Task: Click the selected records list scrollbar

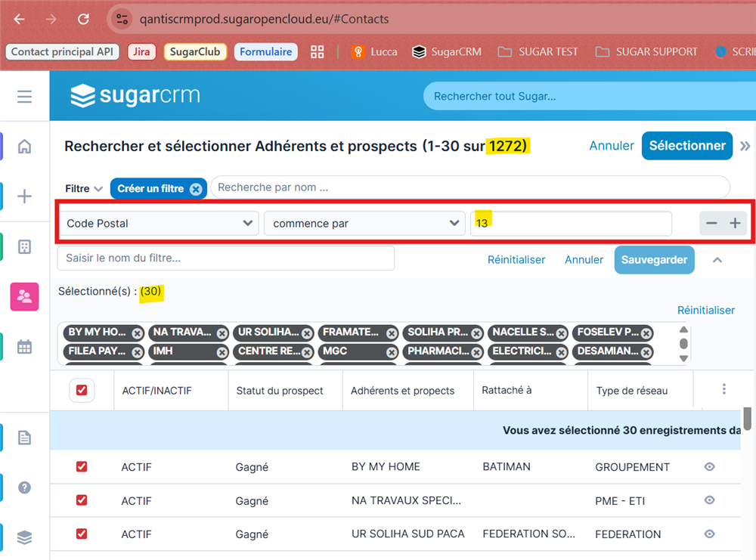Action: coord(683,344)
